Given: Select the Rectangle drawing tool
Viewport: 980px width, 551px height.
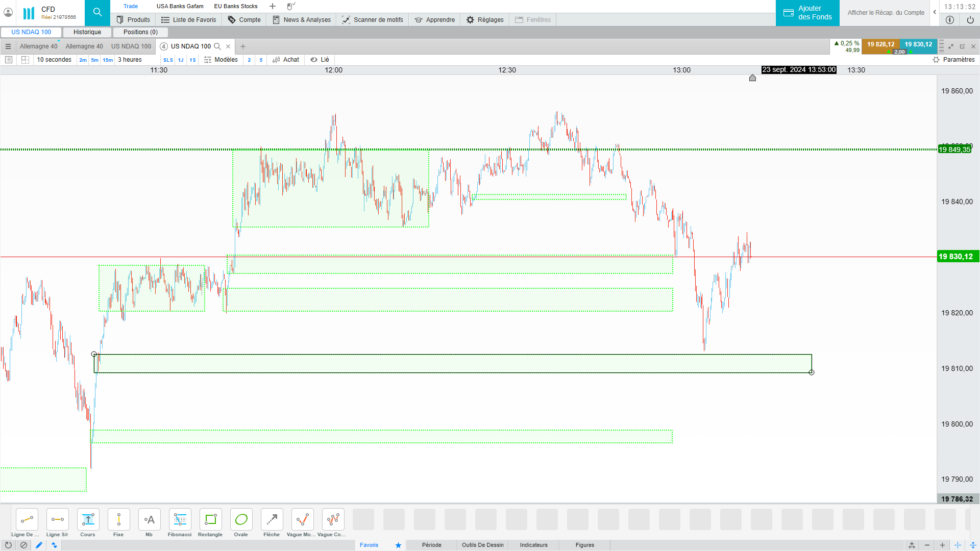Looking at the screenshot, I should point(210,520).
